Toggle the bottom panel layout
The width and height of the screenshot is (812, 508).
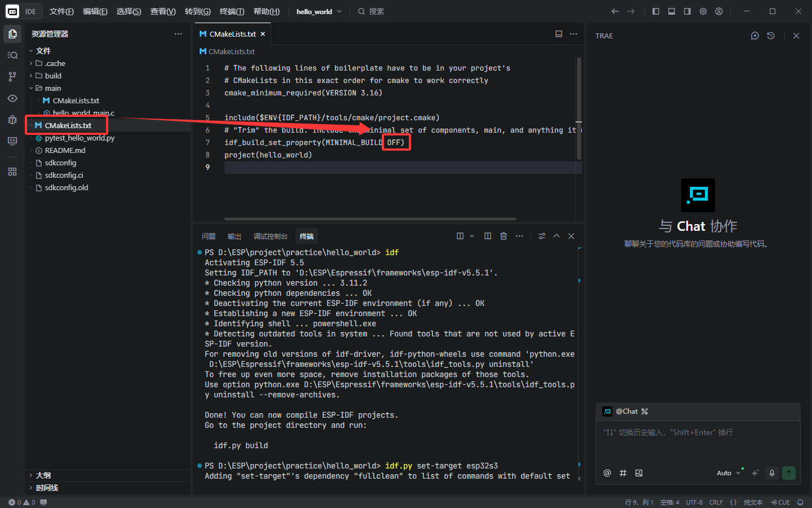(x=672, y=11)
